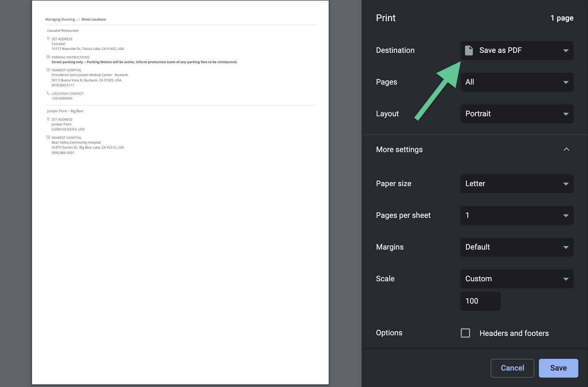Open the Destination dropdown showing Save as PDF
588x387 pixels.
coord(517,50)
